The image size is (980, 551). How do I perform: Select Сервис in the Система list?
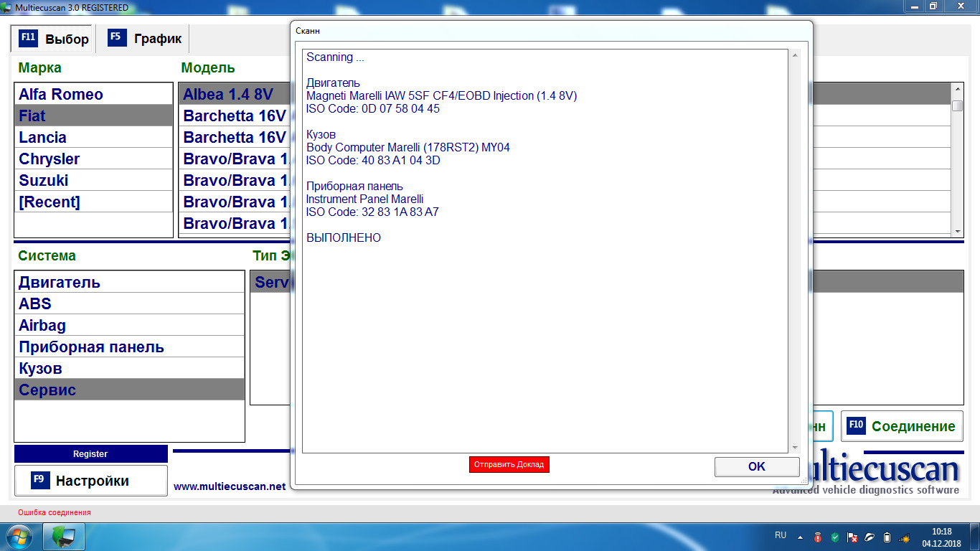[x=129, y=390]
